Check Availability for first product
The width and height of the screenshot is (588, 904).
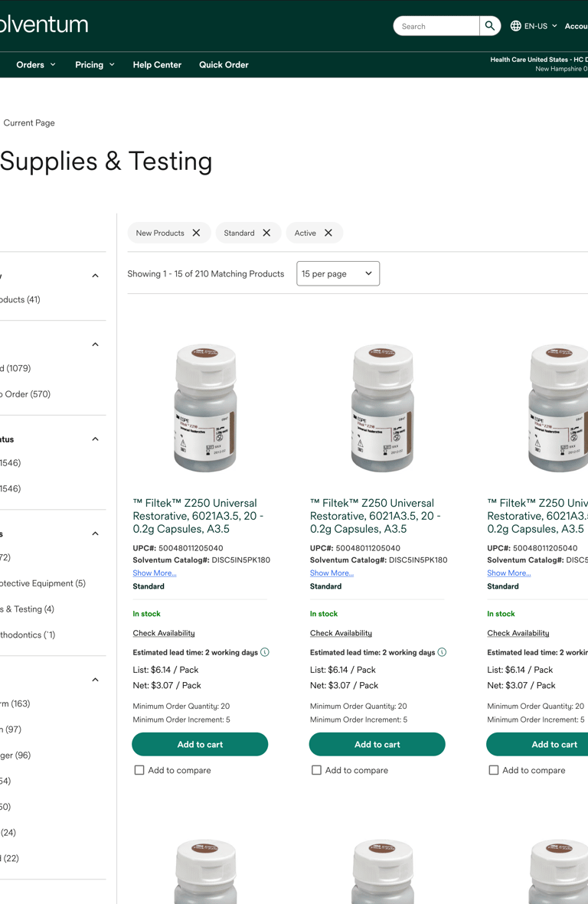(164, 633)
